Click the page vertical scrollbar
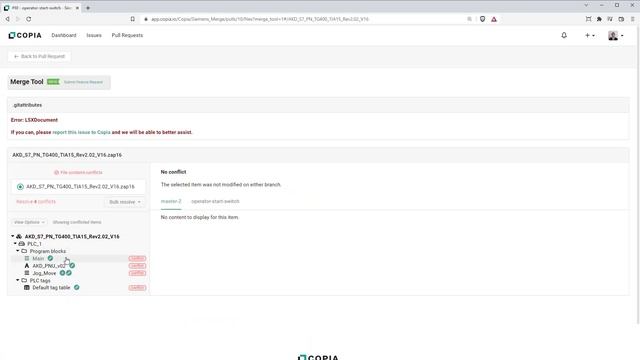The width and height of the screenshot is (640, 360). point(638,176)
